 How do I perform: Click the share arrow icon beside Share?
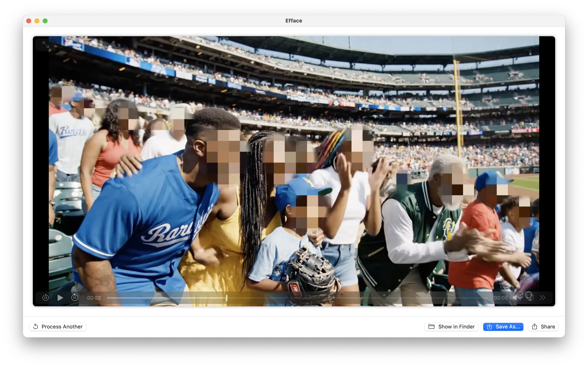[534, 326]
